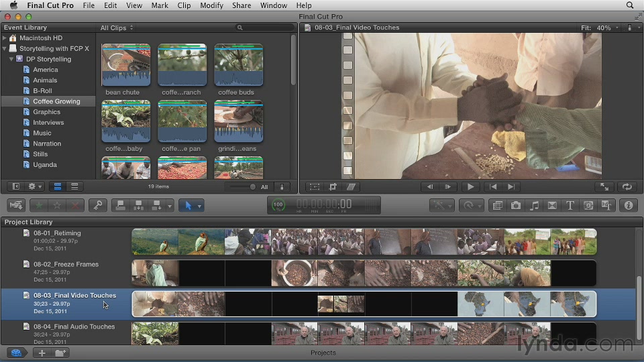
Task: Toggle full screen playback
Action: tap(604, 187)
